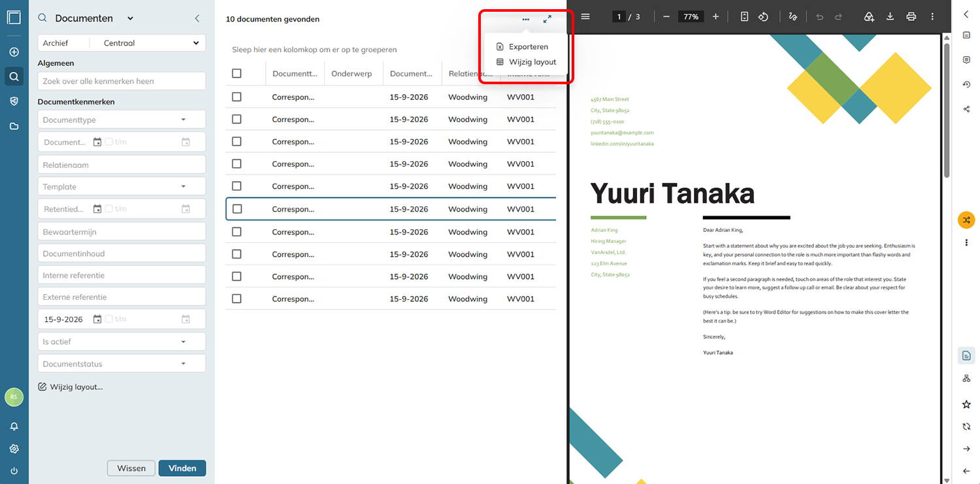Download the PDF document
The height and width of the screenshot is (484, 980).
click(890, 16)
